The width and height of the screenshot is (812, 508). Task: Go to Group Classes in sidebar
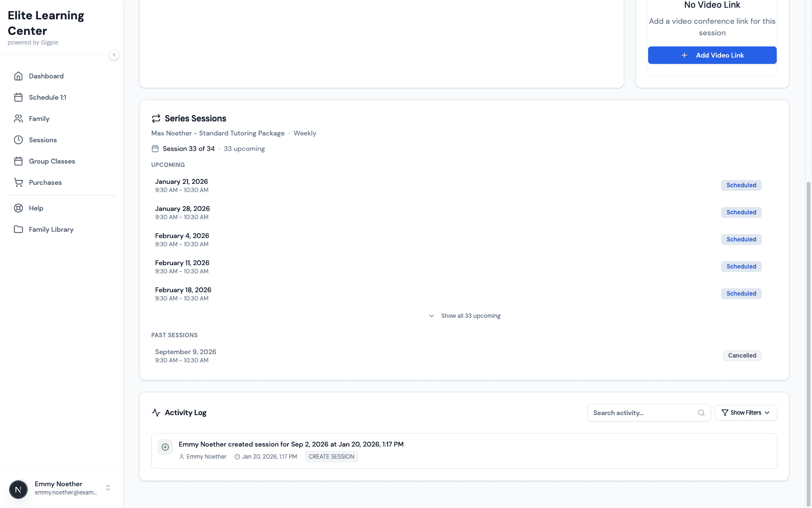pyautogui.click(x=52, y=161)
